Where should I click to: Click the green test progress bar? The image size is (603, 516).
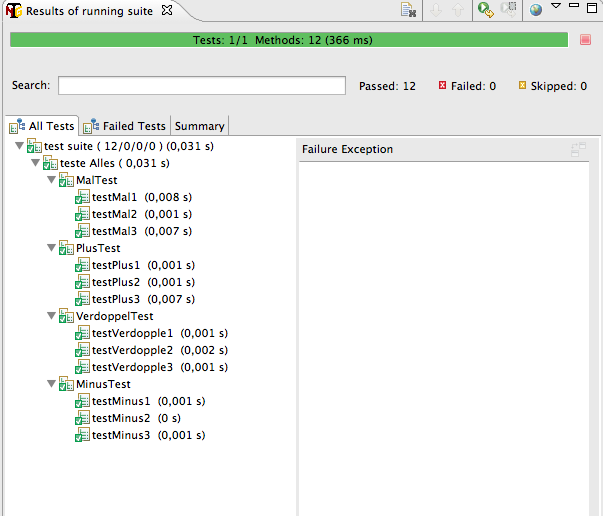(289, 40)
